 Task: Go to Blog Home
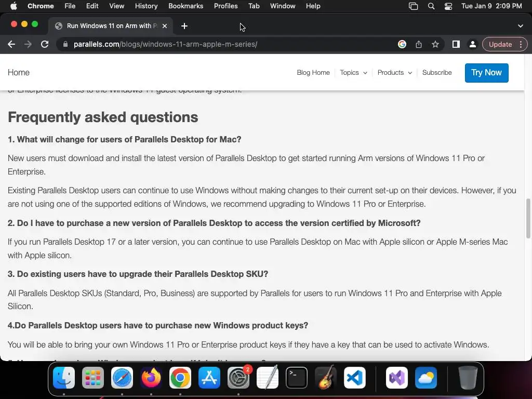pyautogui.click(x=313, y=73)
